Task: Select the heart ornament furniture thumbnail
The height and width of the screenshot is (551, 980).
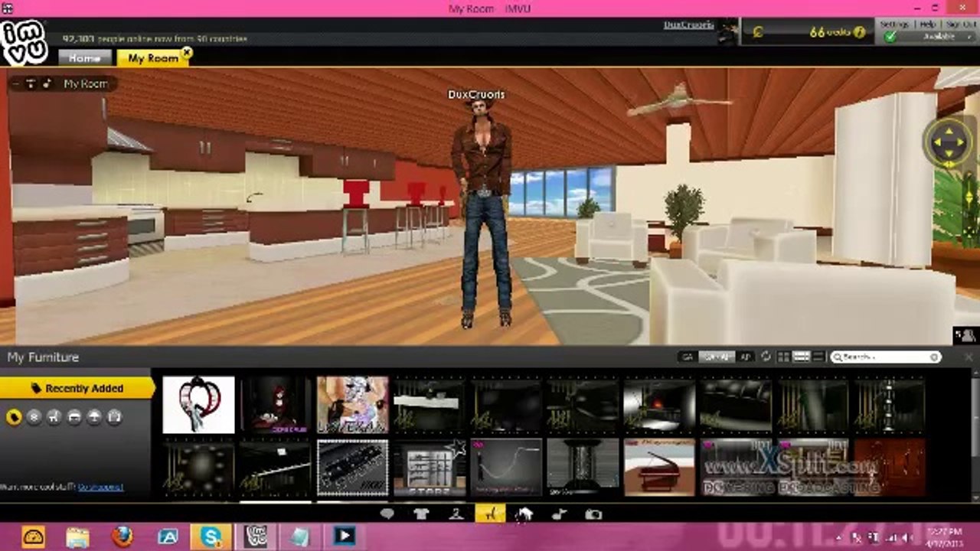Action: pos(198,405)
